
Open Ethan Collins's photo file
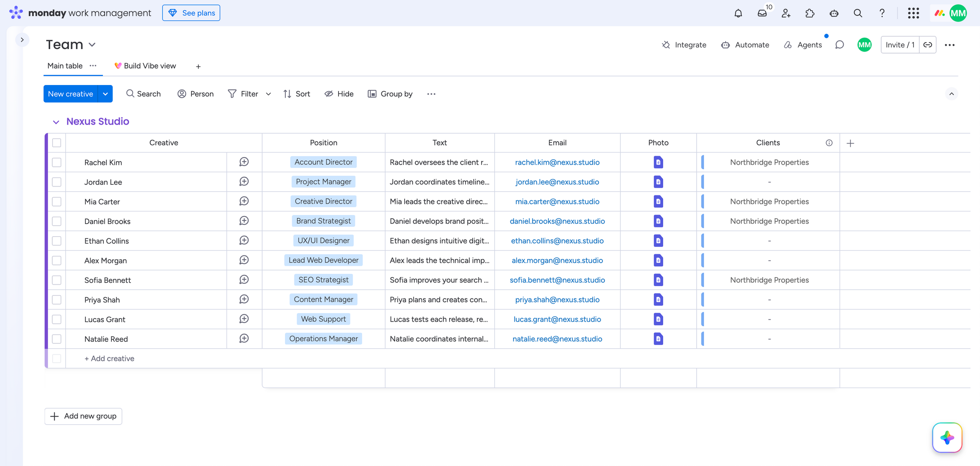[x=658, y=241]
